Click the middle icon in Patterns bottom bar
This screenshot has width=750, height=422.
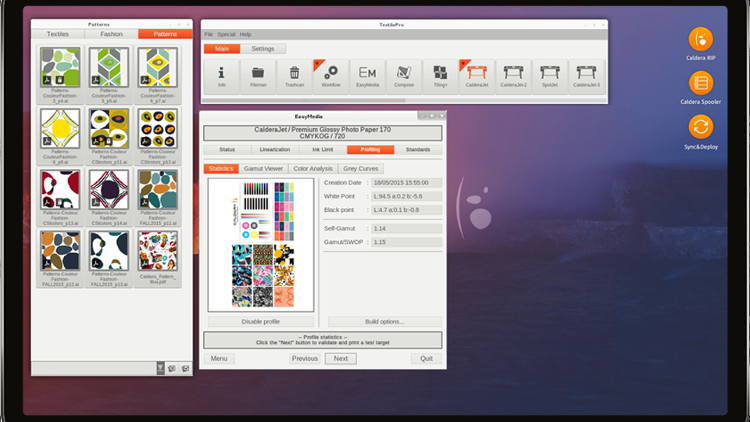172,368
